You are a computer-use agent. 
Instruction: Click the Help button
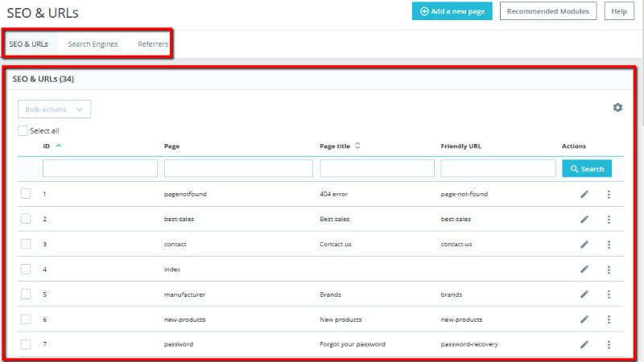(x=619, y=11)
